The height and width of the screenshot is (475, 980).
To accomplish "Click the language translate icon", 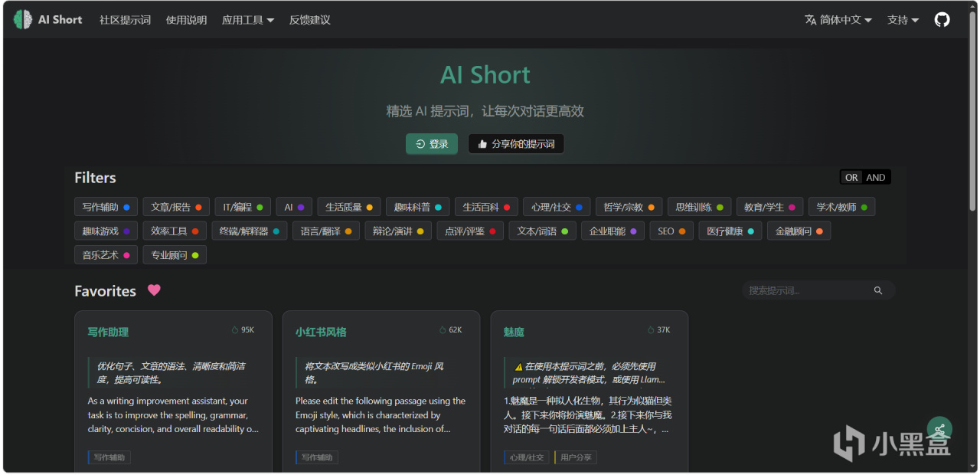I will click(x=810, y=20).
